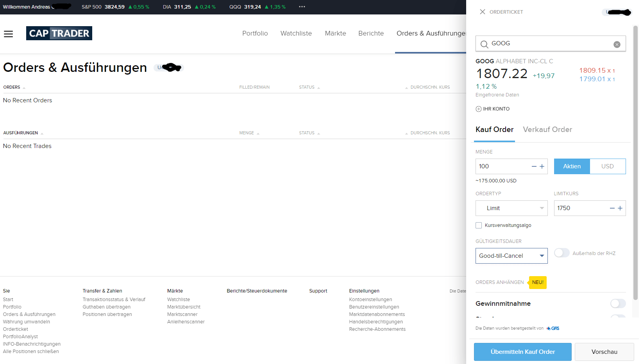
Task: Open the footer link Berichte/Steuerdokumente
Action: 257,291
